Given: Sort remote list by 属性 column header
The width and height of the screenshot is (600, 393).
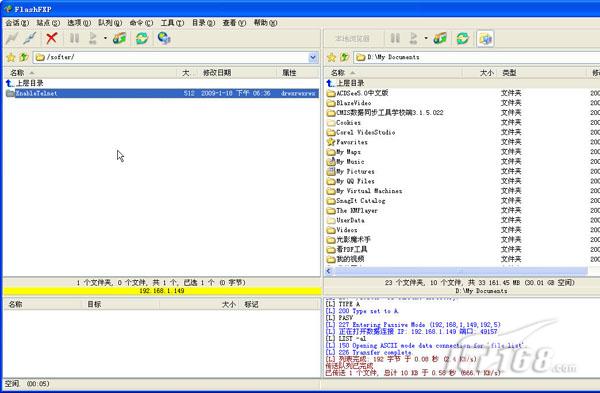Looking at the screenshot, I should pos(298,73).
